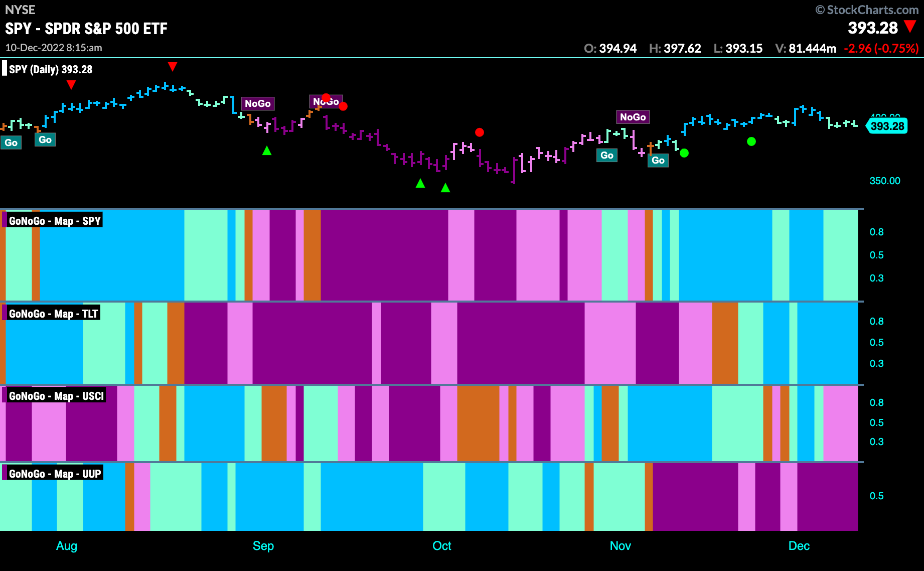The width and height of the screenshot is (924, 571).
Task: Select the GoNoGo - Map - TLT panel label
Action: coord(53,314)
